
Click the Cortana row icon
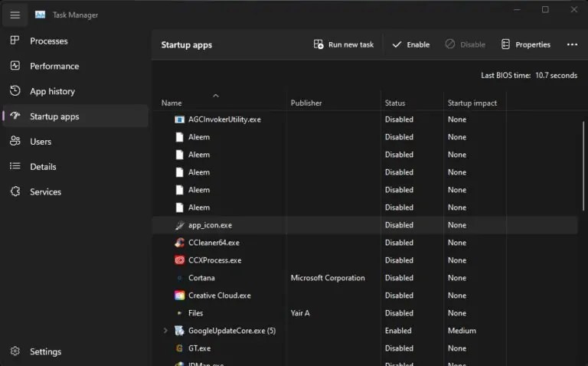click(x=180, y=278)
